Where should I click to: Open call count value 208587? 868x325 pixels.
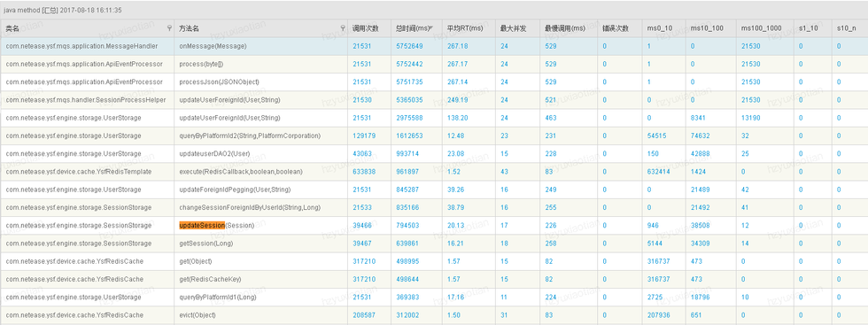point(364,315)
